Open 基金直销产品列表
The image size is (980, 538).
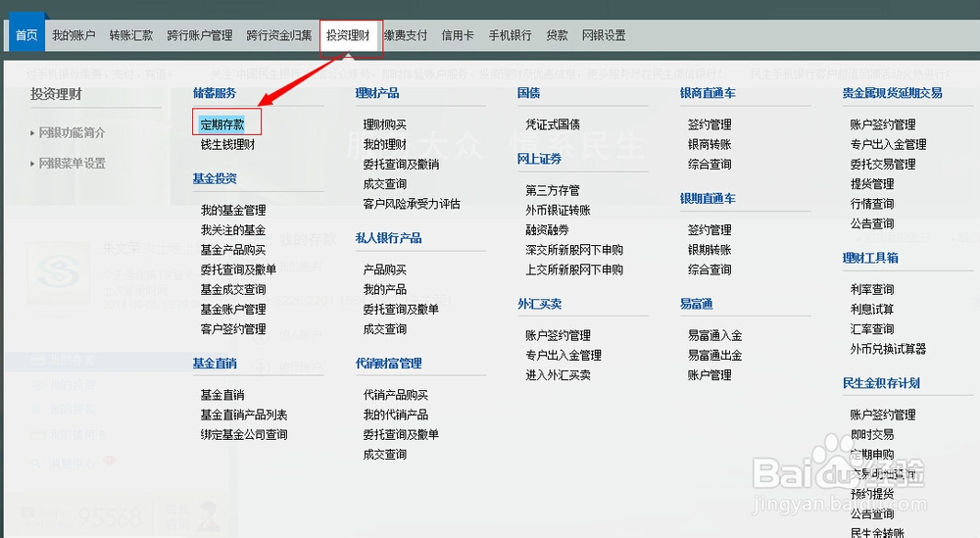[244, 415]
